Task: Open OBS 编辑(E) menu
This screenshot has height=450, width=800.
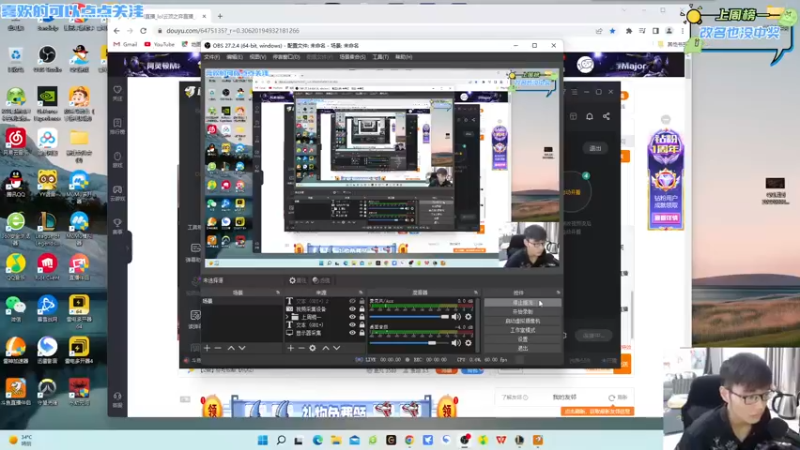Action: coord(235,57)
